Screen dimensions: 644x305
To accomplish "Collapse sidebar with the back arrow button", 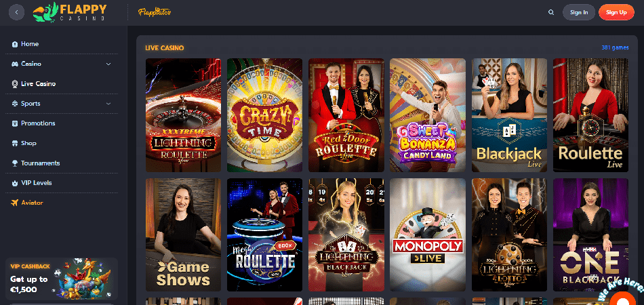I will pyautogui.click(x=16, y=12).
